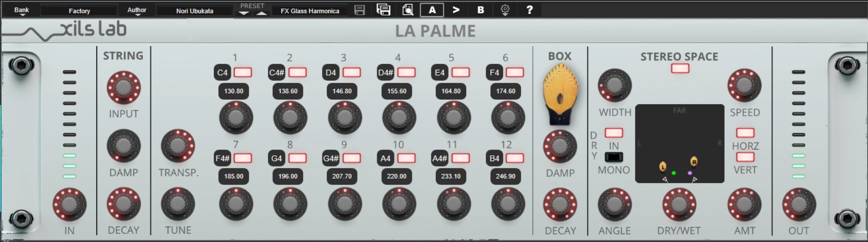Go to previous preset with the down arrow
This screenshot has width=868, height=242.
click(243, 13)
